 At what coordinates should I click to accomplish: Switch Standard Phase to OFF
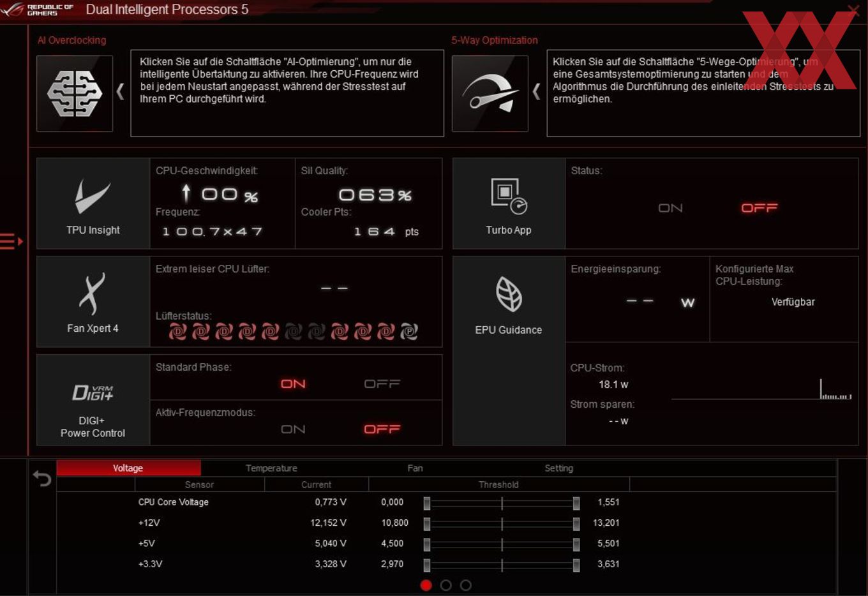[x=382, y=384]
